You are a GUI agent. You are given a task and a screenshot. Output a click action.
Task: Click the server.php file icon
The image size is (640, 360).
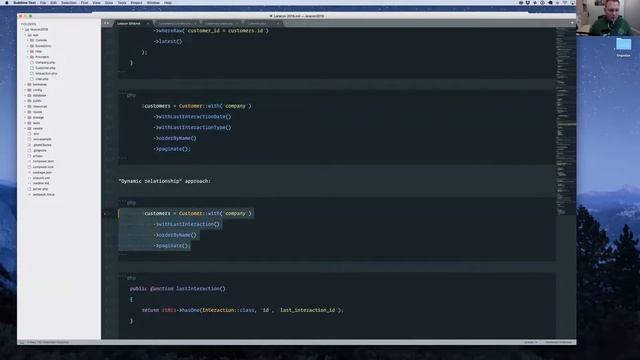[29, 189]
